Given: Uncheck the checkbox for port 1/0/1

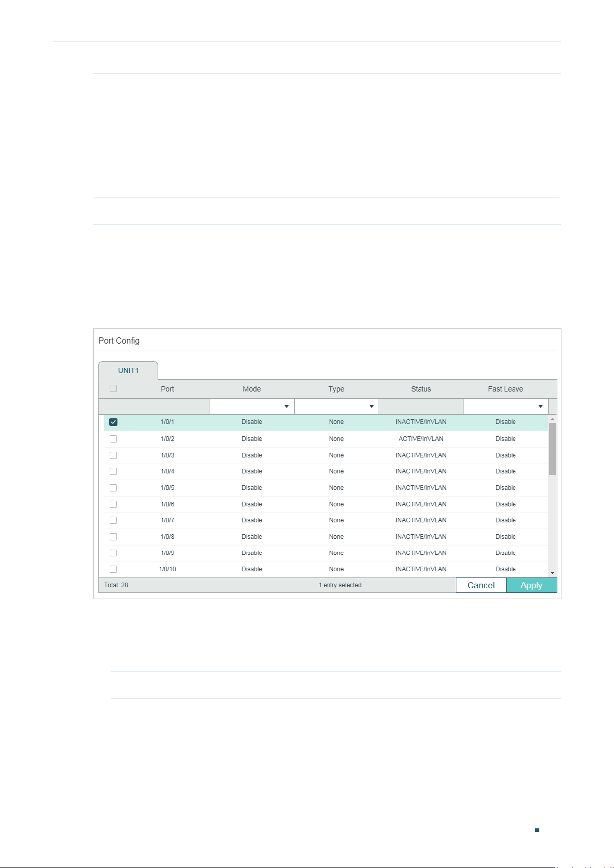Looking at the screenshot, I should click(x=113, y=422).
